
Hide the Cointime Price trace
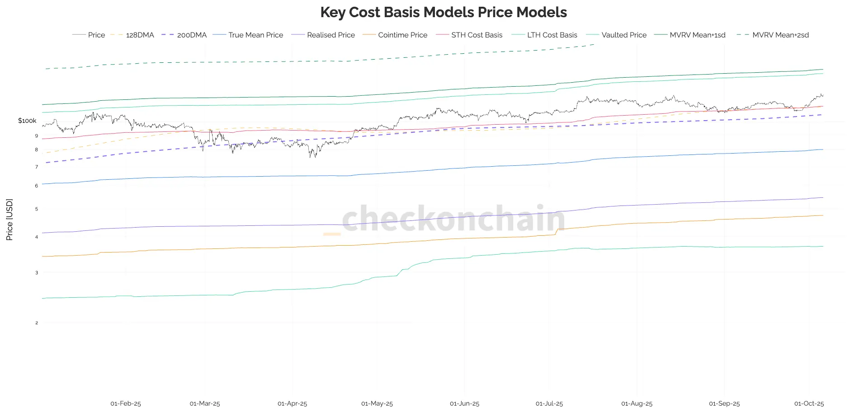402,35
